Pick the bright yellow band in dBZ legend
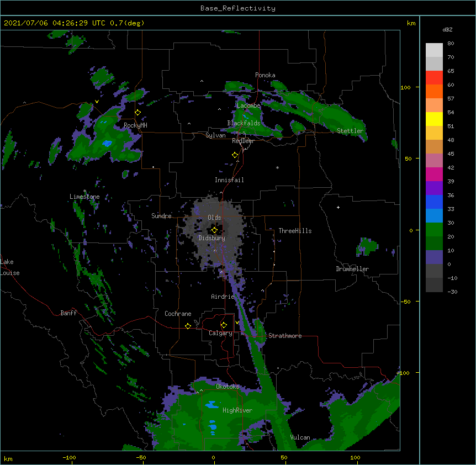Image resolution: width=476 pixels, height=465 pixels. click(x=434, y=119)
